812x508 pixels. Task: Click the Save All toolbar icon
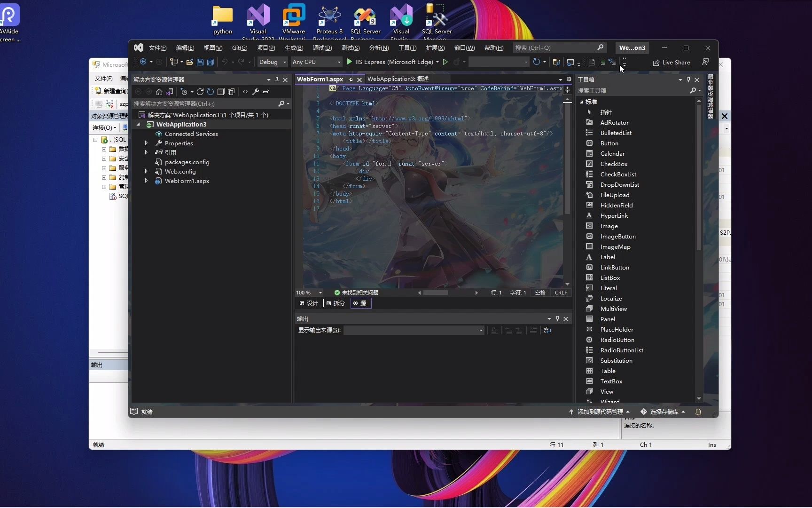pyautogui.click(x=211, y=62)
